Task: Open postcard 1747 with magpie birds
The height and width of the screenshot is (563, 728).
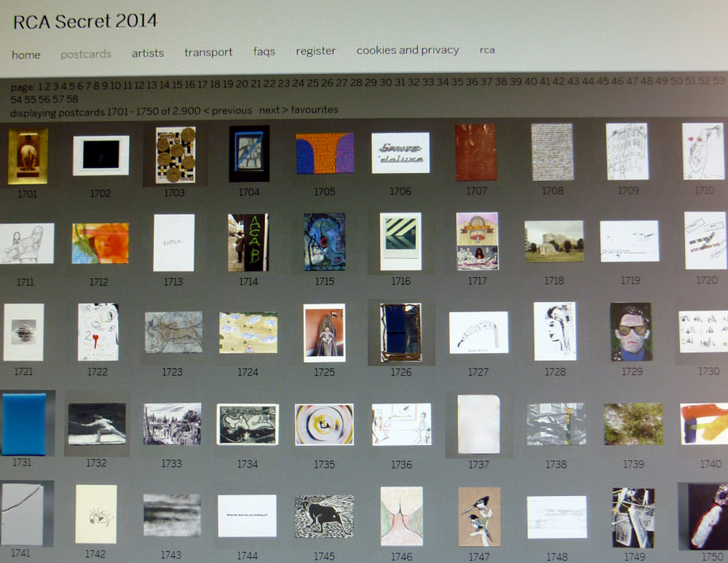Action: click(479, 516)
